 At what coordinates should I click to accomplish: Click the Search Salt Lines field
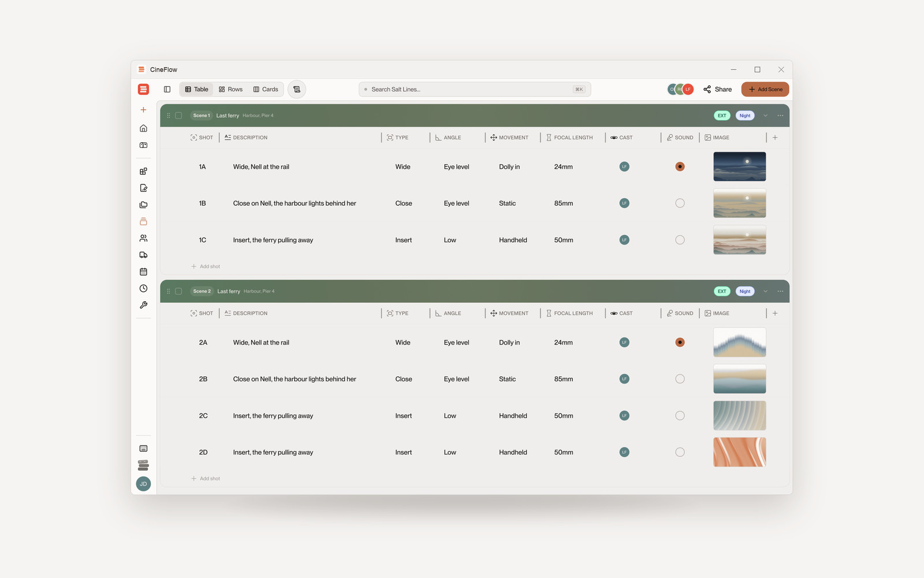[475, 89]
